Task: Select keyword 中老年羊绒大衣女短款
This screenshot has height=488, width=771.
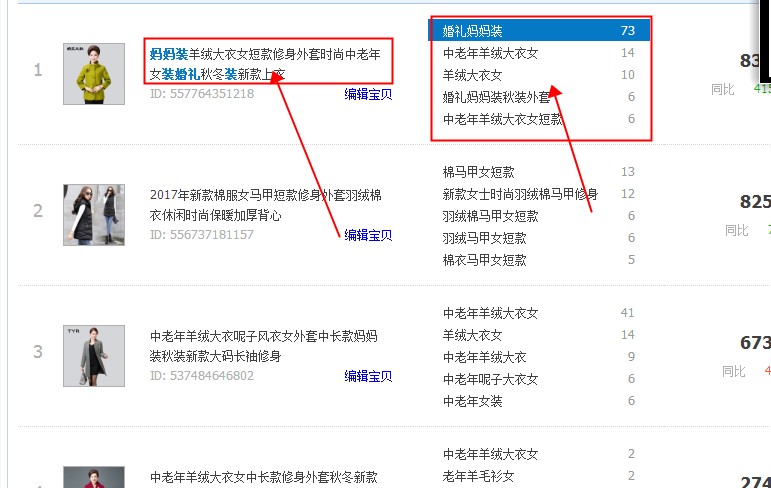Action: pyautogui.click(x=502, y=119)
